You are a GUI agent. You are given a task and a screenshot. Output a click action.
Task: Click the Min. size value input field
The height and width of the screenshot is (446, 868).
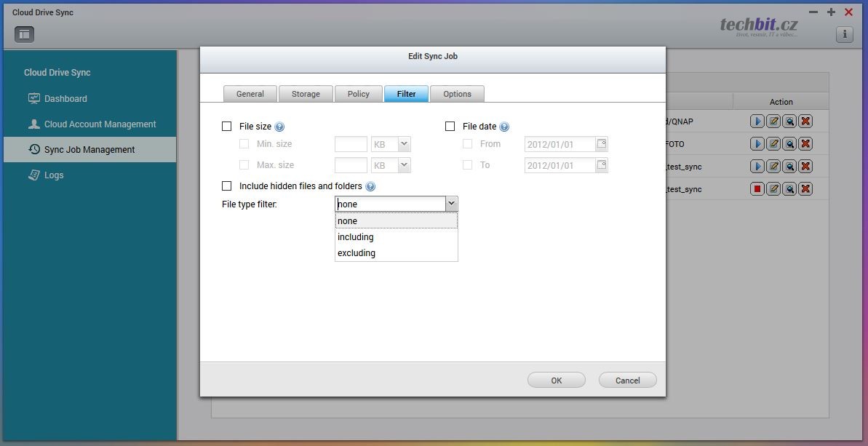[351, 145]
